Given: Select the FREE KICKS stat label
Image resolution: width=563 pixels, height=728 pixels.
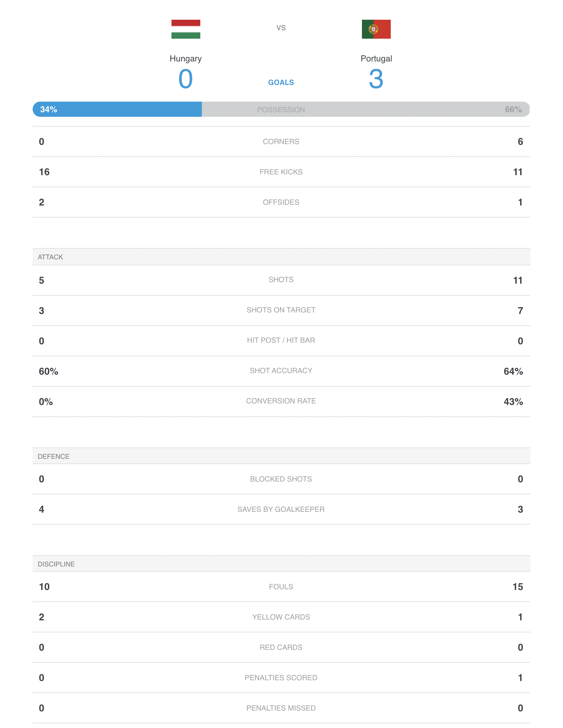Looking at the screenshot, I should coord(281,172).
